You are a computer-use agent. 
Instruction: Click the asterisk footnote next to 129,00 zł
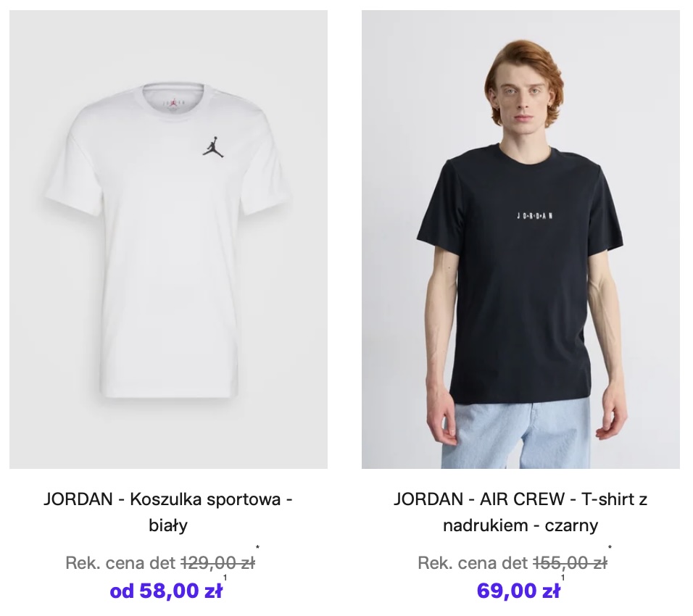pos(257,548)
